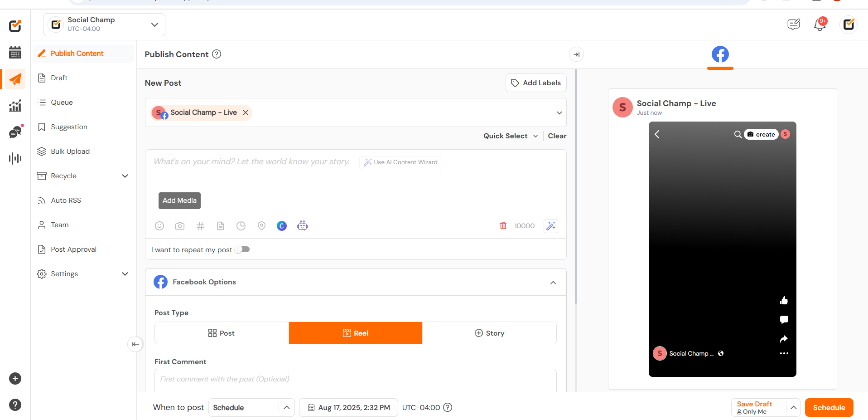
Task: Open the help question mark in left rail
Action: (15, 405)
